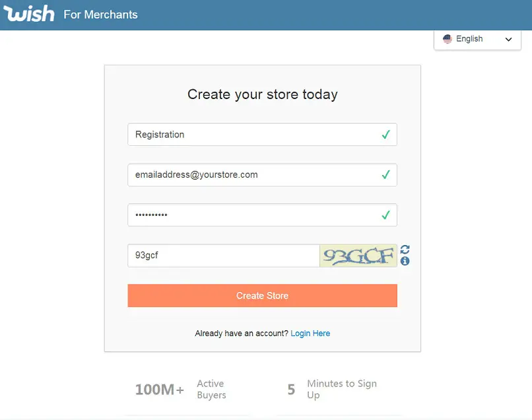Click the Create your store today heading
Viewport: 532px width, 420px height.
(x=262, y=94)
